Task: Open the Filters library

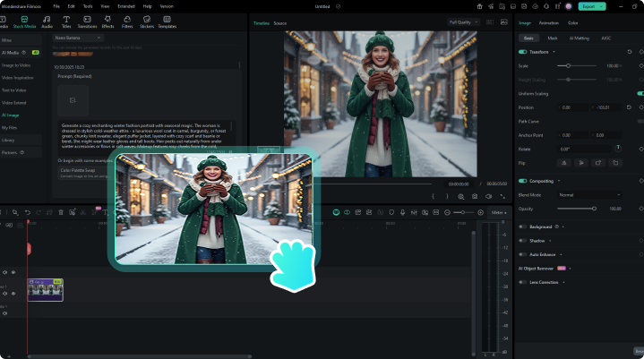Action: coord(127,22)
